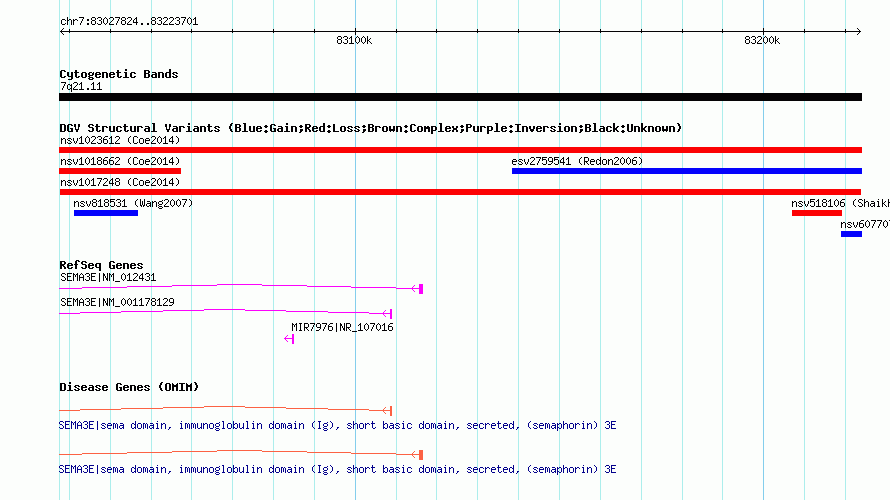Click the MIR7976 magenta arrow glyph
Viewport: 890px width, 500px height.
coord(289,339)
